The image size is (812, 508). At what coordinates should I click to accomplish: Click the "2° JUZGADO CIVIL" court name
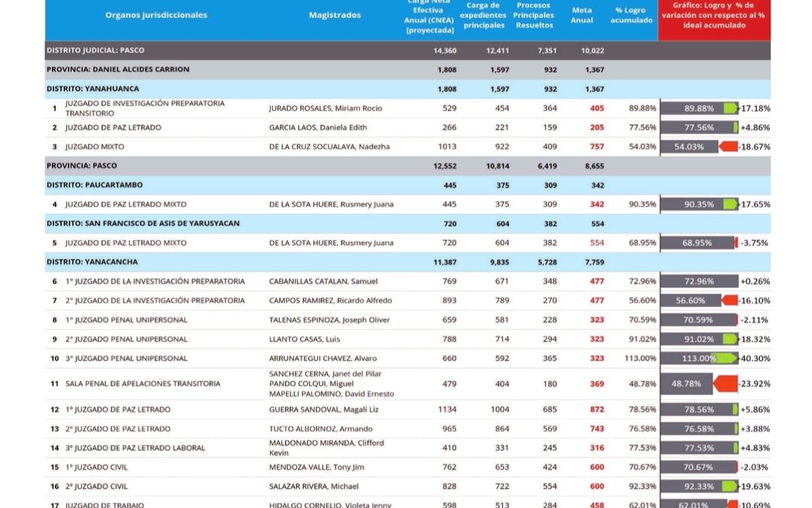(96, 486)
